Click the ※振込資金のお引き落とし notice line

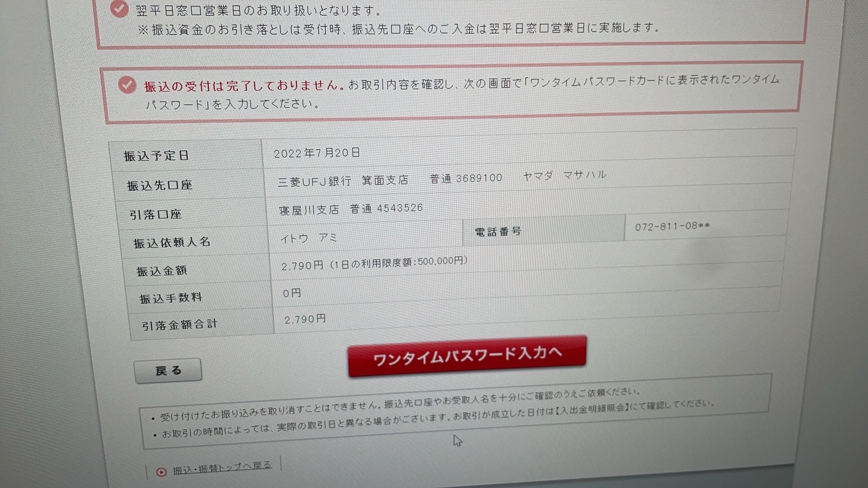point(398,29)
